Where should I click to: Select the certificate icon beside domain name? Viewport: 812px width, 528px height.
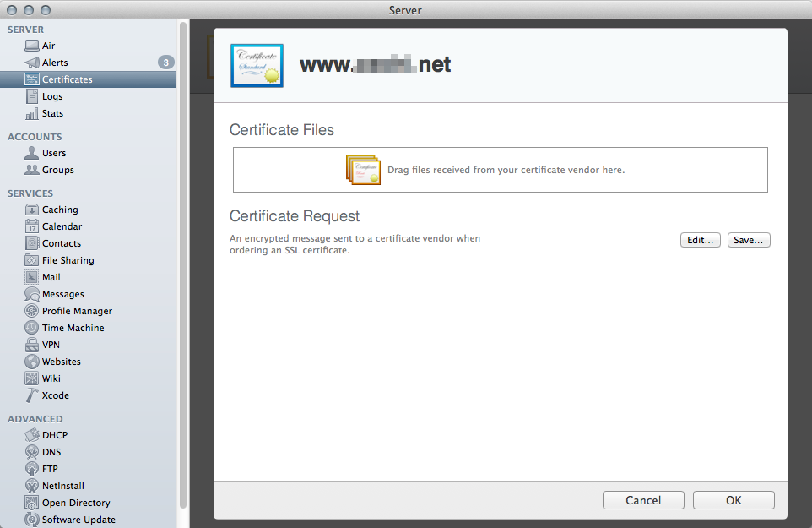click(257, 66)
